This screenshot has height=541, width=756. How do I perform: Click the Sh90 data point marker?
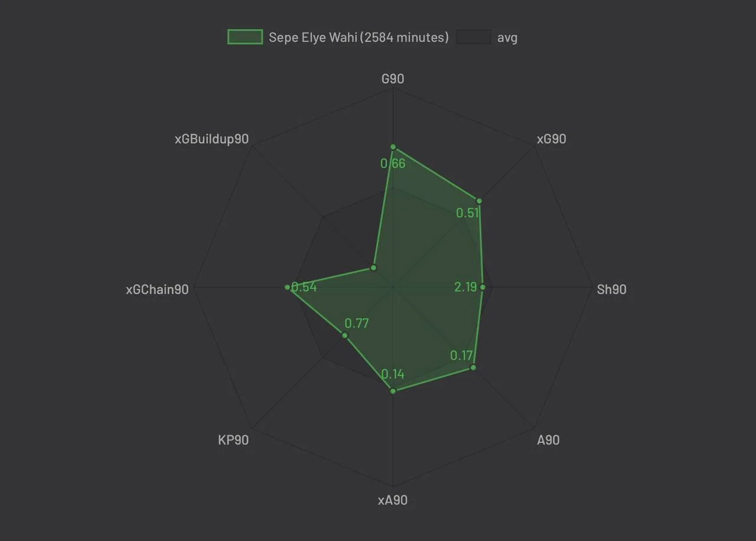coord(483,288)
